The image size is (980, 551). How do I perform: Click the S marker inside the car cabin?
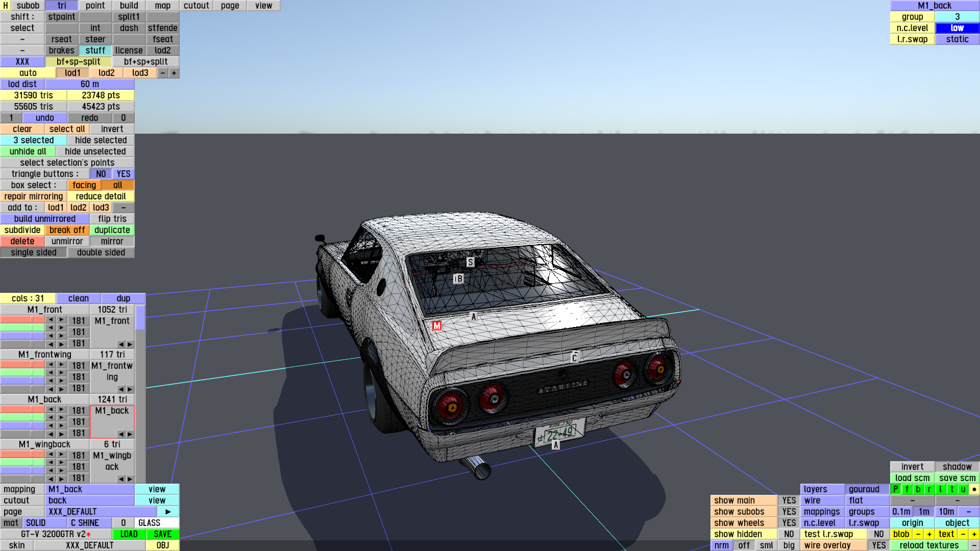[470, 262]
